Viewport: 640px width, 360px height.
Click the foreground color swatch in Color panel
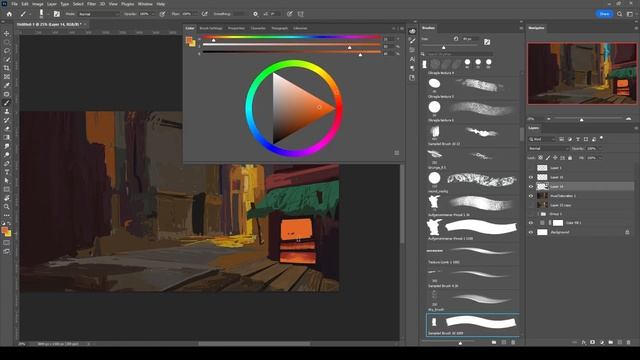(x=189, y=40)
